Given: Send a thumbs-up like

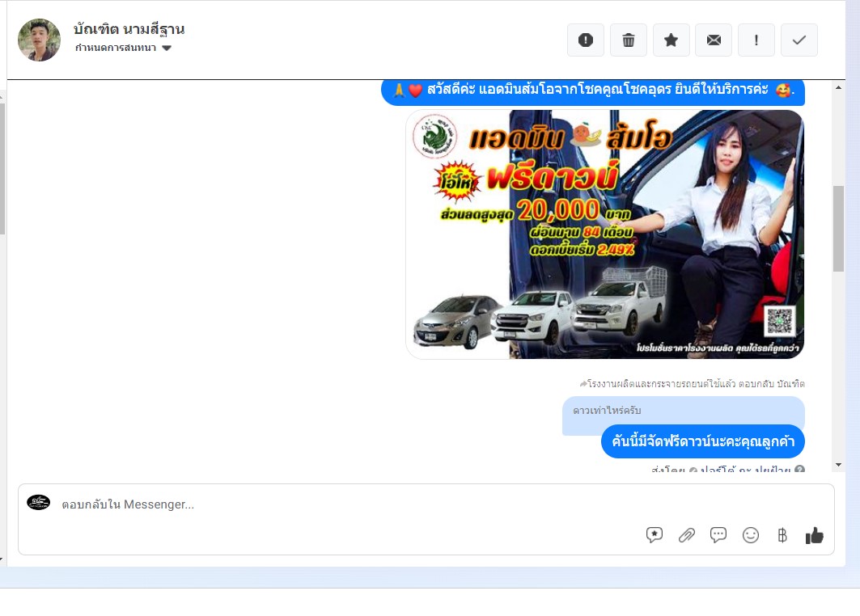Looking at the screenshot, I should [x=814, y=535].
